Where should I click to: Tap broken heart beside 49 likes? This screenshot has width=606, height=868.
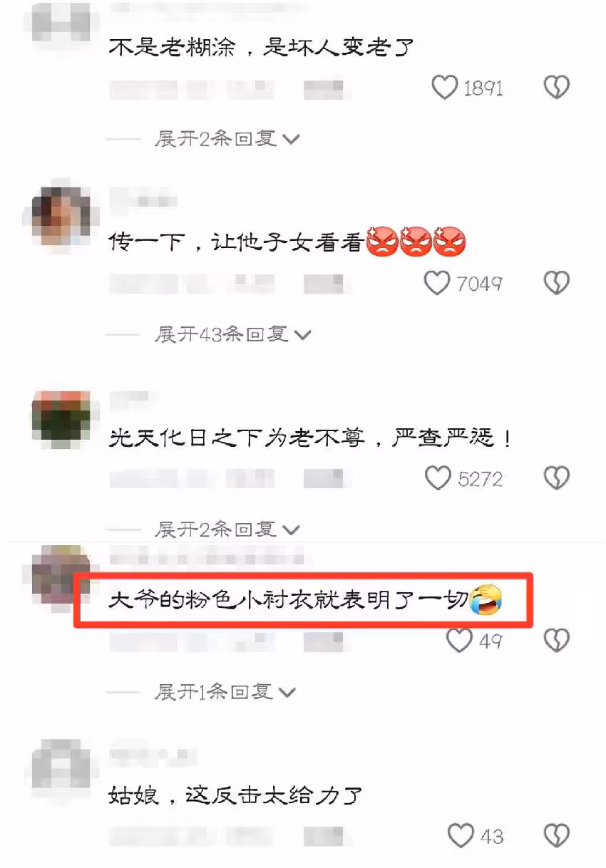(557, 640)
